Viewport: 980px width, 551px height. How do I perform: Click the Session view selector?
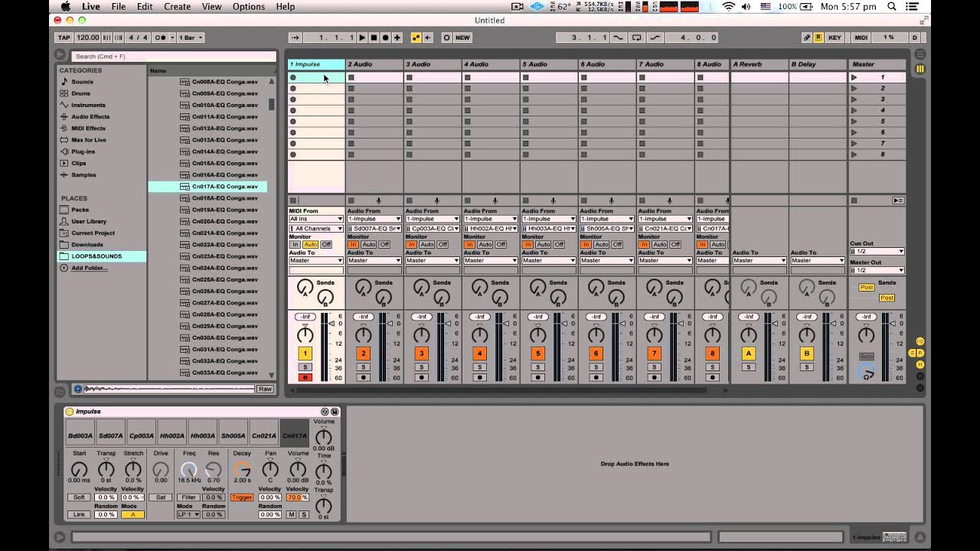click(920, 69)
